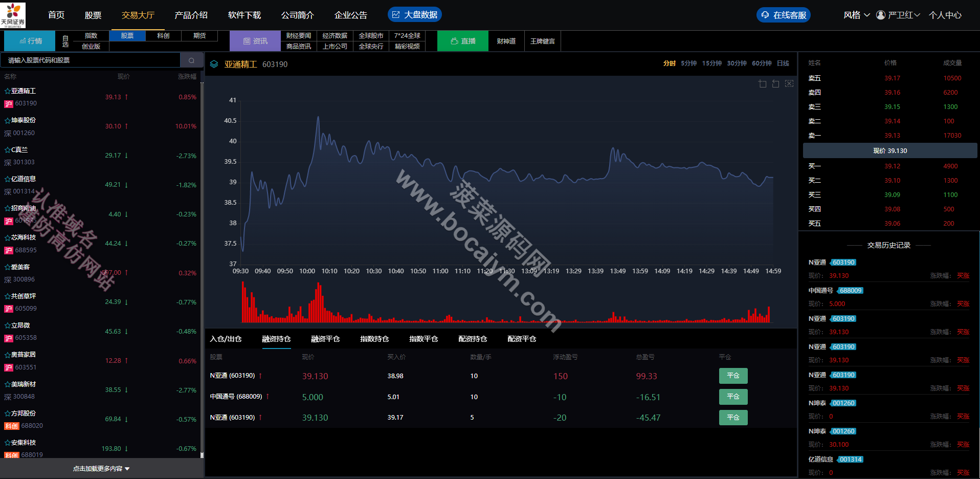Click 平仓 button for 中国通号 position
Viewport: 980px width, 479px height.
pyautogui.click(x=733, y=397)
